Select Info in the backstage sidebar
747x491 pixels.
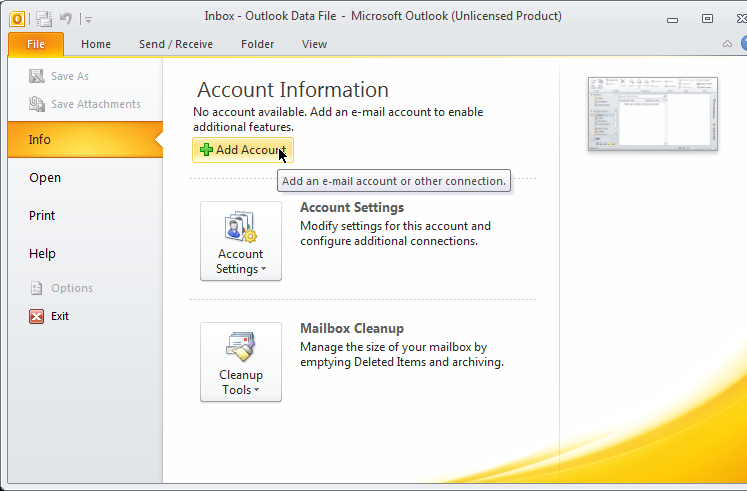(x=40, y=140)
